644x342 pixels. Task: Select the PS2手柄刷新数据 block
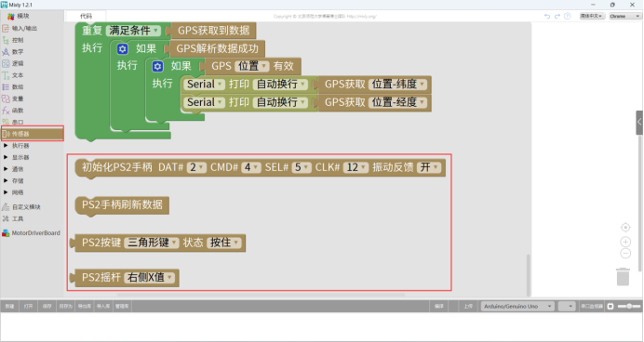(122, 205)
